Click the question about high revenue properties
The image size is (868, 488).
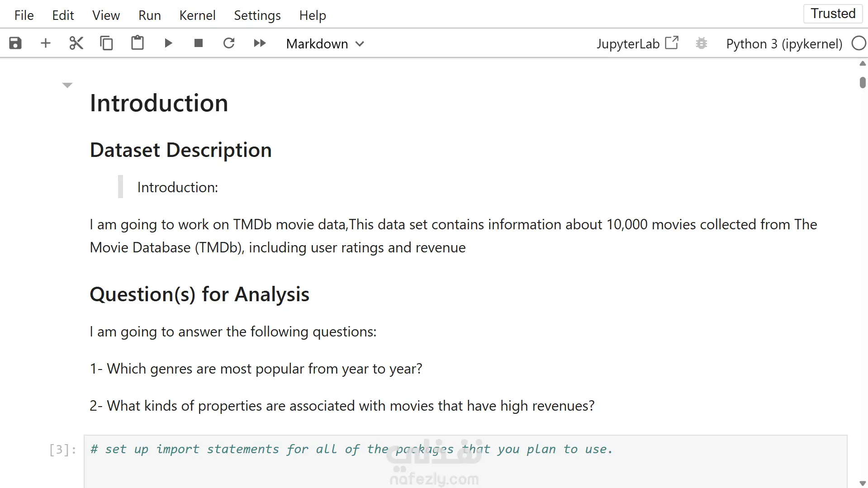pos(342,406)
